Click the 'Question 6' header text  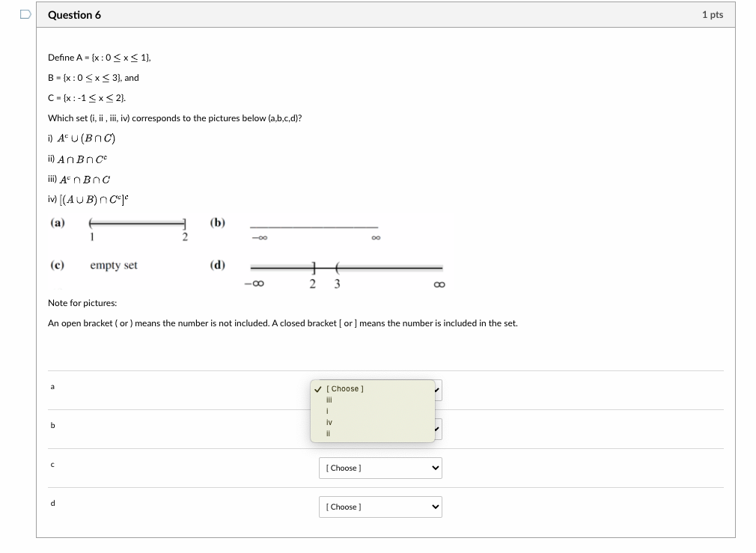click(75, 14)
